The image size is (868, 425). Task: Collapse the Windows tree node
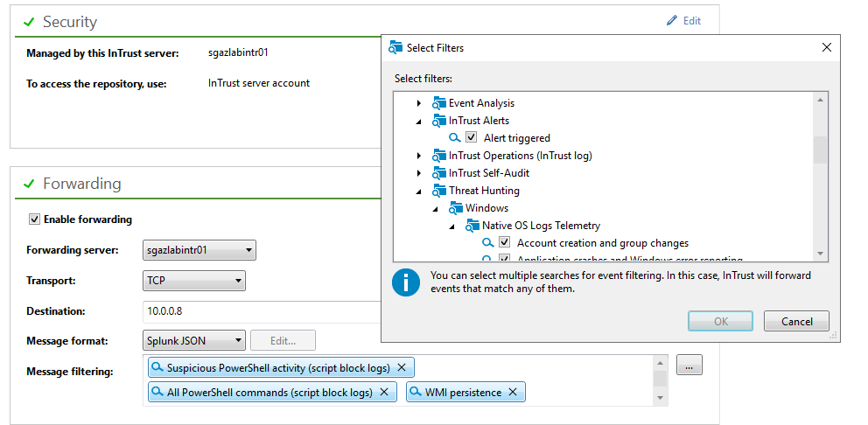[x=436, y=209]
